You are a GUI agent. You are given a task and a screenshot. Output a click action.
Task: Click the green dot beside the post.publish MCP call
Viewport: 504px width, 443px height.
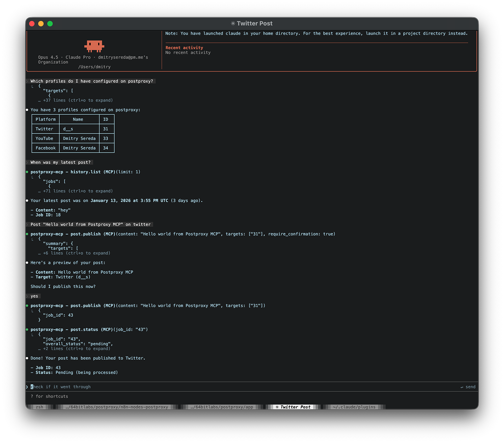27,234
